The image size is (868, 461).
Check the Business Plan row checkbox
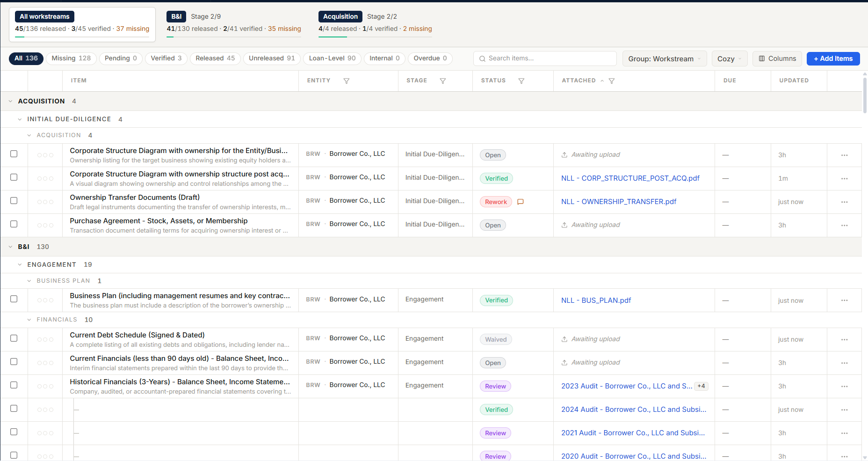(x=14, y=299)
